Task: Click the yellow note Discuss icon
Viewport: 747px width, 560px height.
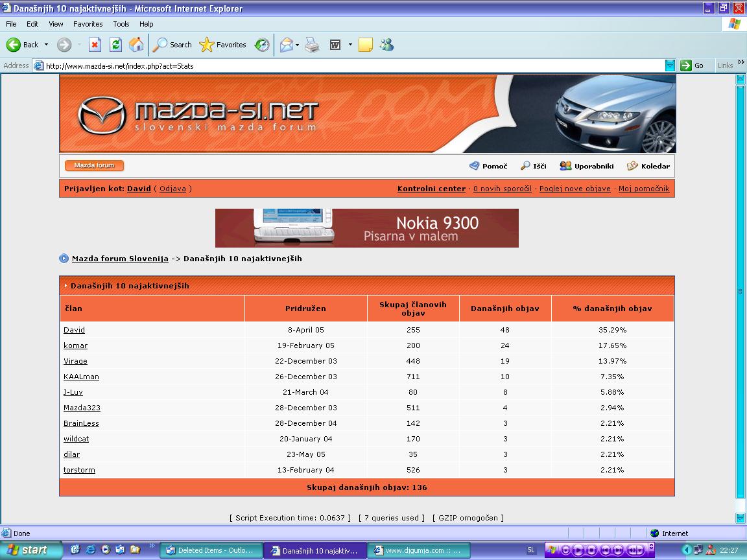Action: click(x=366, y=45)
